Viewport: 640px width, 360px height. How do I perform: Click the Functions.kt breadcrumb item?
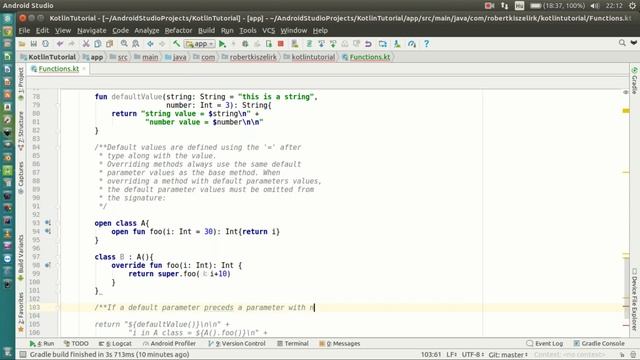coord(366,57)
